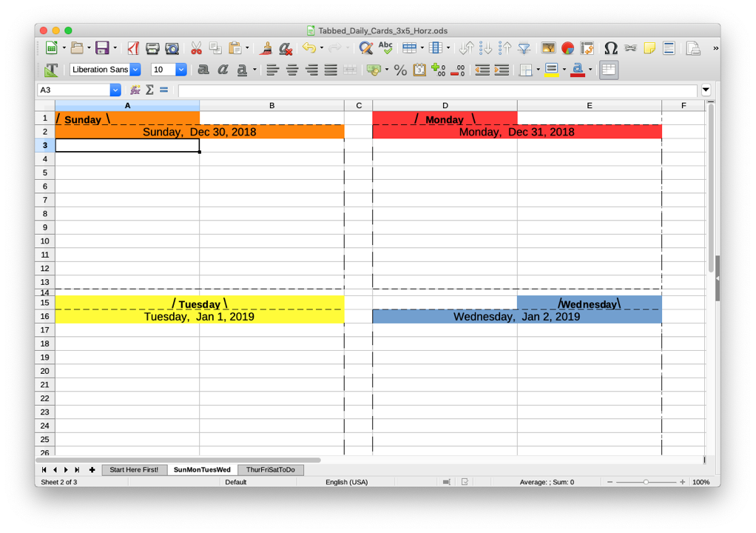Open the Borders dropdown arrow
The image size is (756, 533).
pyautogui.click(x=538, y=70)
